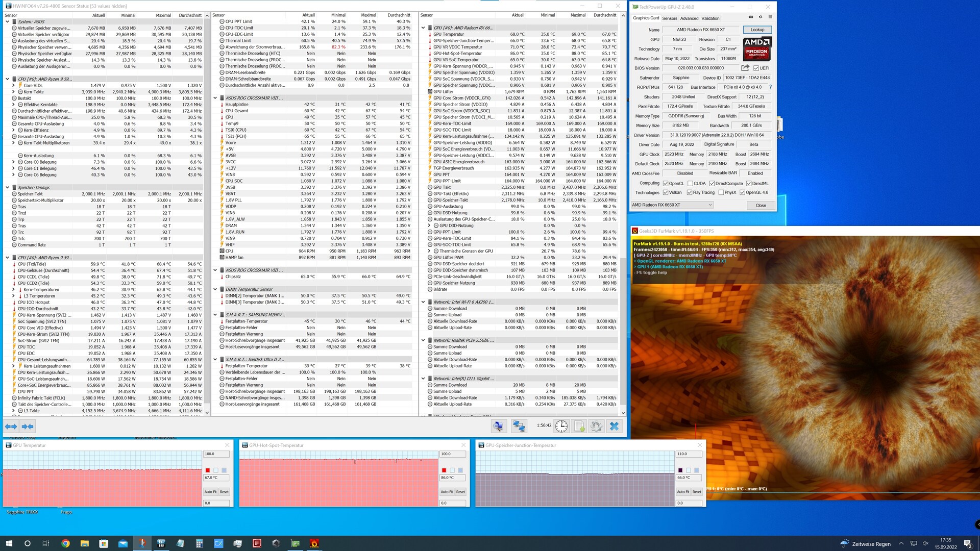Switch to the Validation tab in GPU-Z
980x551 pixels.
coord(710,18)
